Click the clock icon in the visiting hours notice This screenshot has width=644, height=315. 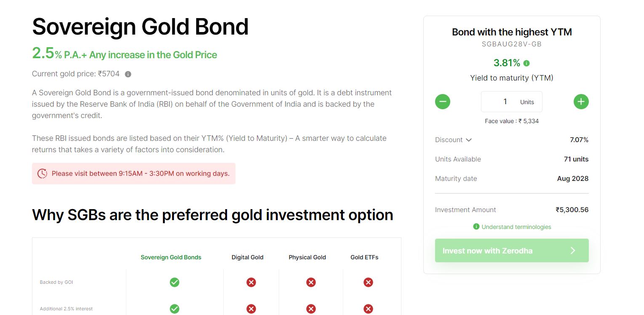point(42,173)
